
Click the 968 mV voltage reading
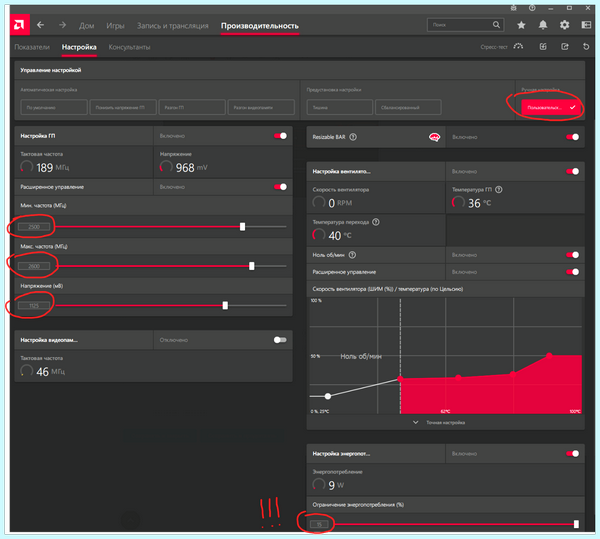point(191,168)
